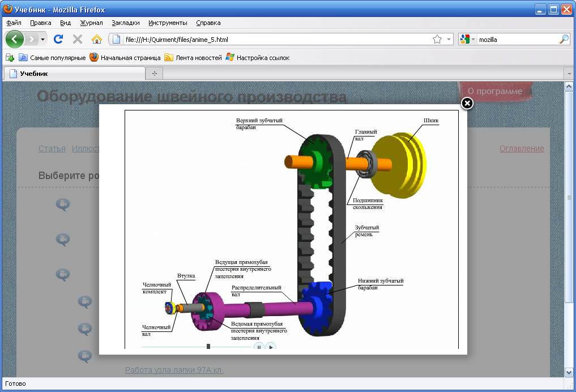The image size is (576, 392).
Task: Click the Шкив label in diagram
Action: pyautogui.click(x=430, y=121)
